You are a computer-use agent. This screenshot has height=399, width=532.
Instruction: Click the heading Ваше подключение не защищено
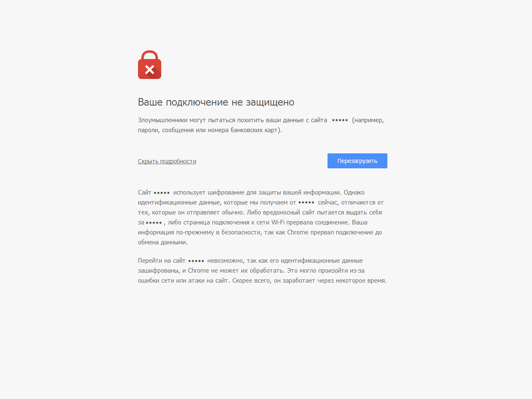(x=216, y=102)
